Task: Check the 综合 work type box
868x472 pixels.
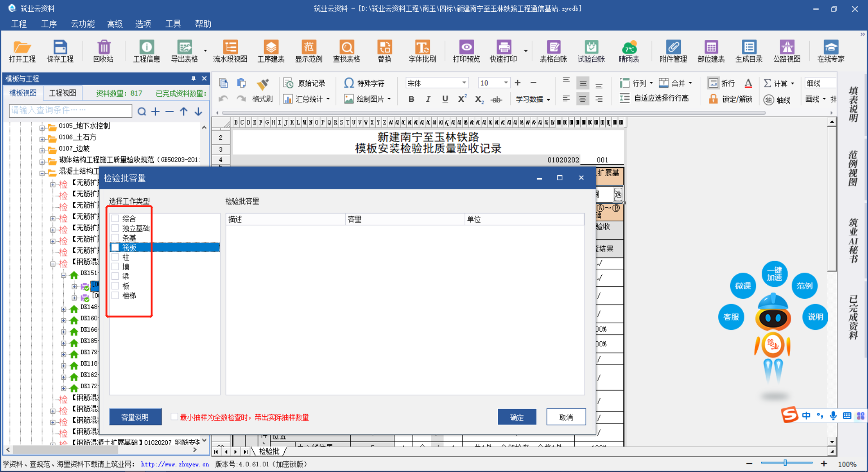Action: (x=115, y=218)
